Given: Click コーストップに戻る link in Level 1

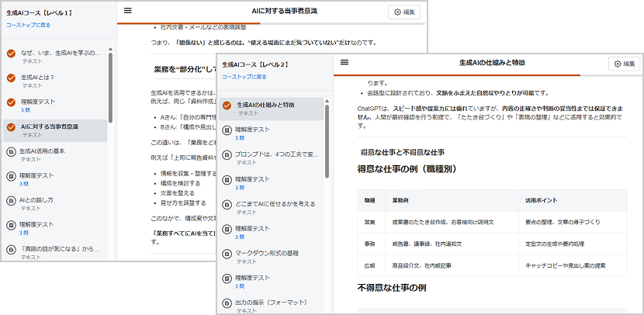Looking at the screenshot, I should coord(29,26).
